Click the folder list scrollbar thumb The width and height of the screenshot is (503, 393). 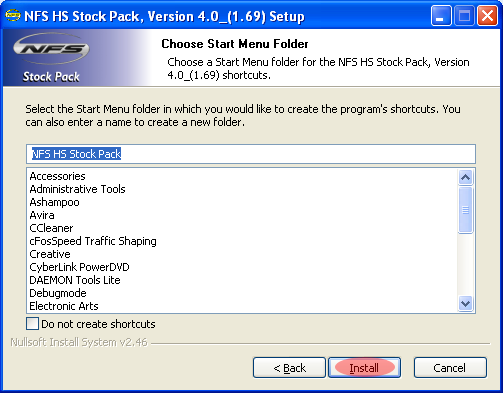click(x=465, y=210)
